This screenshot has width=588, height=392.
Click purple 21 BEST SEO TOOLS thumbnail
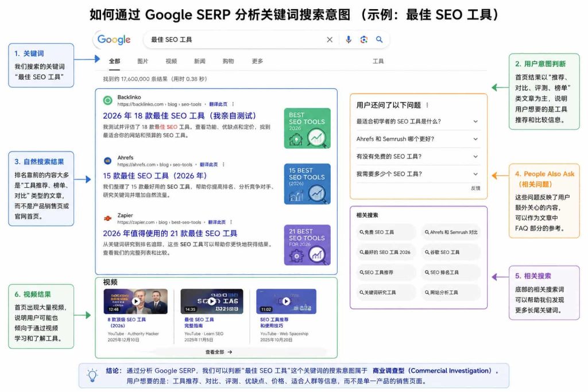click(x=308, y=244)
